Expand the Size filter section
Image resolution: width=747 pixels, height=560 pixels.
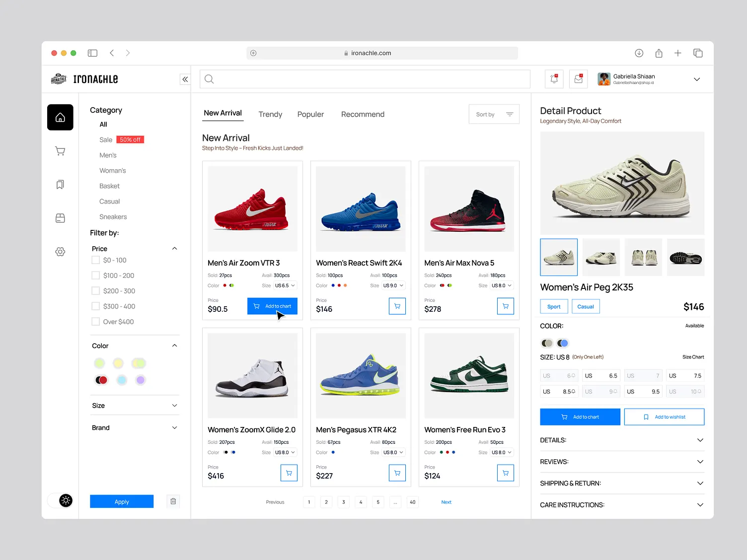pyautogui.click(x=174, y=406)
